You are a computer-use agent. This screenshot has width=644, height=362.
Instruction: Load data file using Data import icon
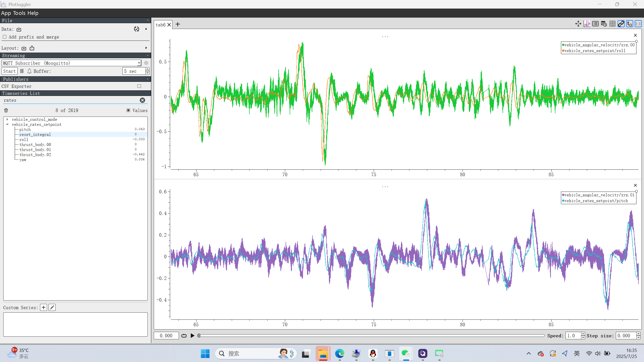click(x=19, y=29)
